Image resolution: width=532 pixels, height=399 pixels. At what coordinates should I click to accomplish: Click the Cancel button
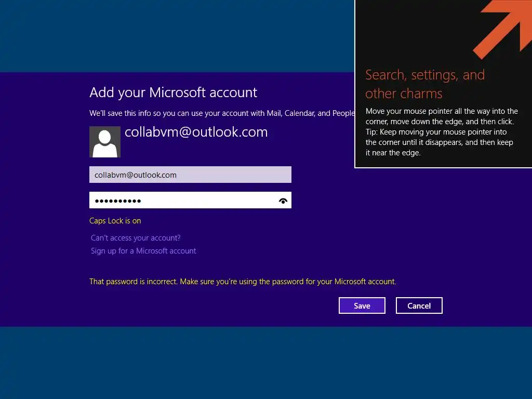coord(419,305)
